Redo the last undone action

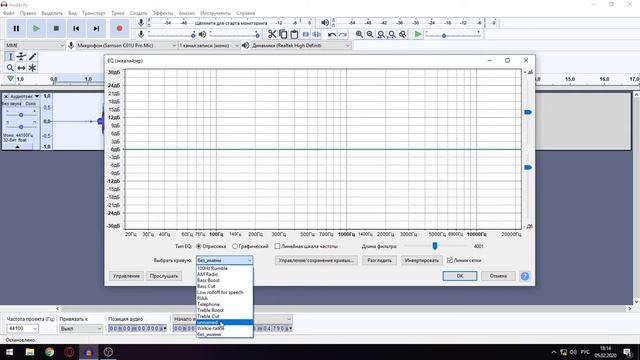click(x=343, y=34)
